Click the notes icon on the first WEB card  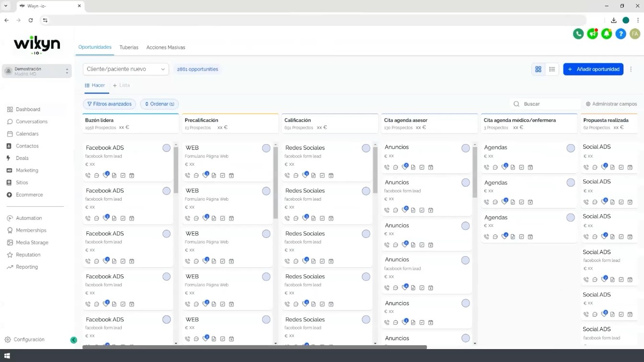[214, 175]
